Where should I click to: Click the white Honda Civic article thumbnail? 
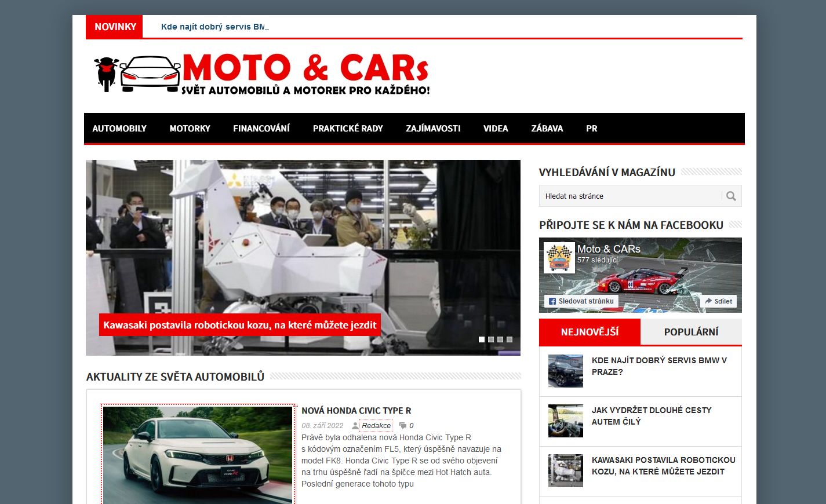pos(198,455)
